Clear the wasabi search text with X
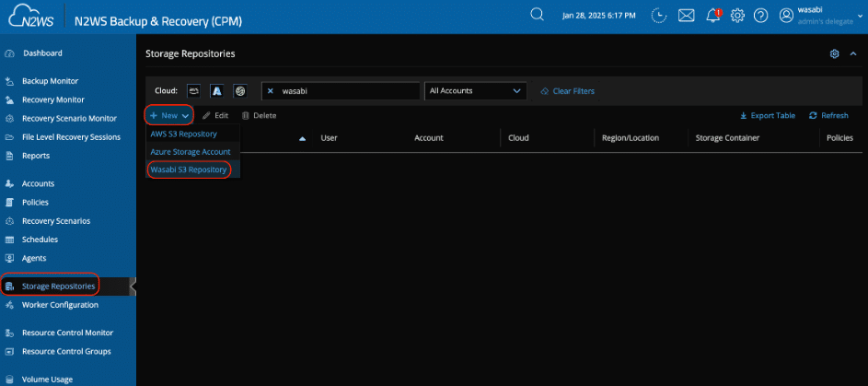 271,91
